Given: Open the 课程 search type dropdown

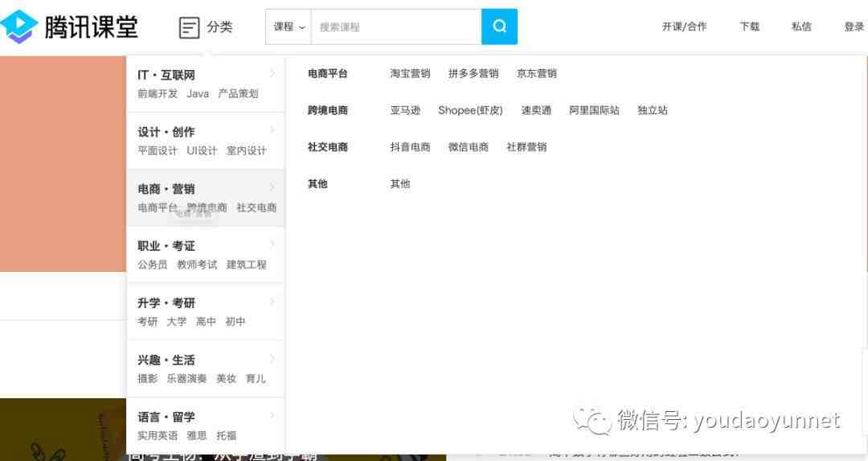Looking at the screenshot, I should pyautogui.click(x=289, y=27).
